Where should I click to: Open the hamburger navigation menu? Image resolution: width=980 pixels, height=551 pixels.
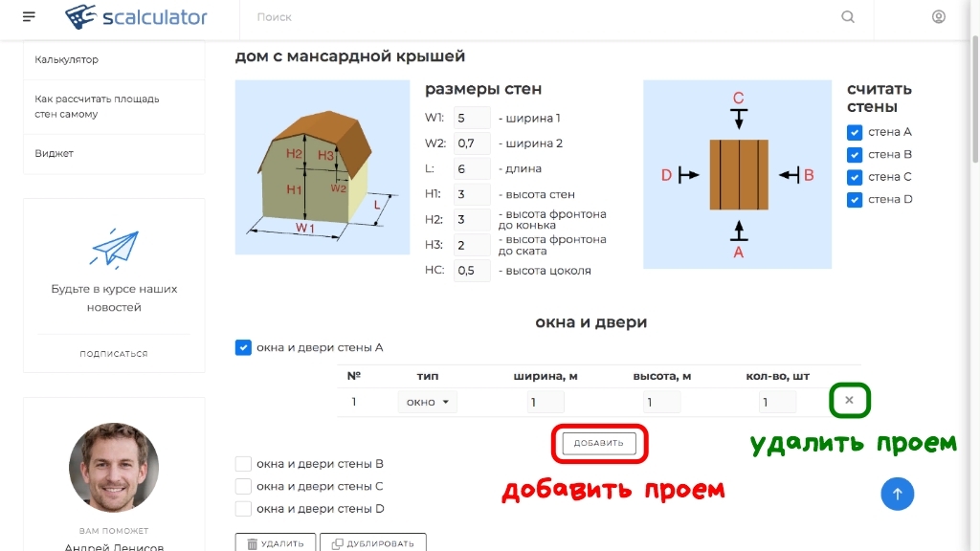coord(28,16)
